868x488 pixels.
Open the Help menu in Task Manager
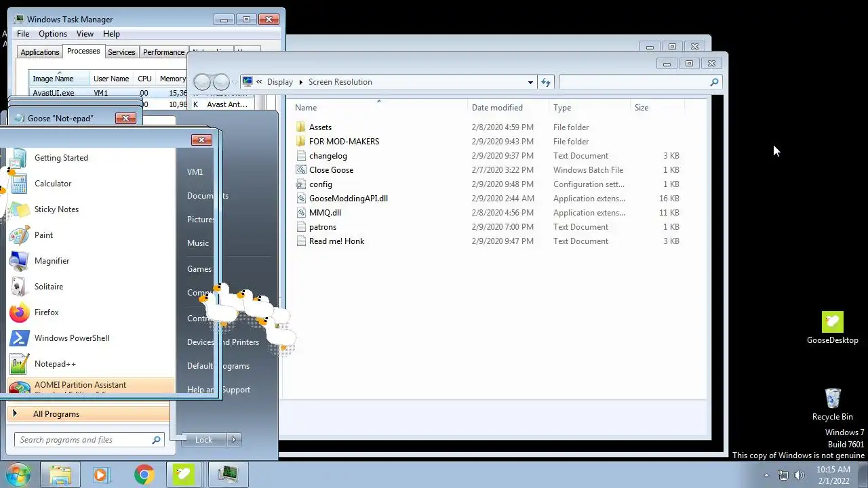click(x=111, y=34)
